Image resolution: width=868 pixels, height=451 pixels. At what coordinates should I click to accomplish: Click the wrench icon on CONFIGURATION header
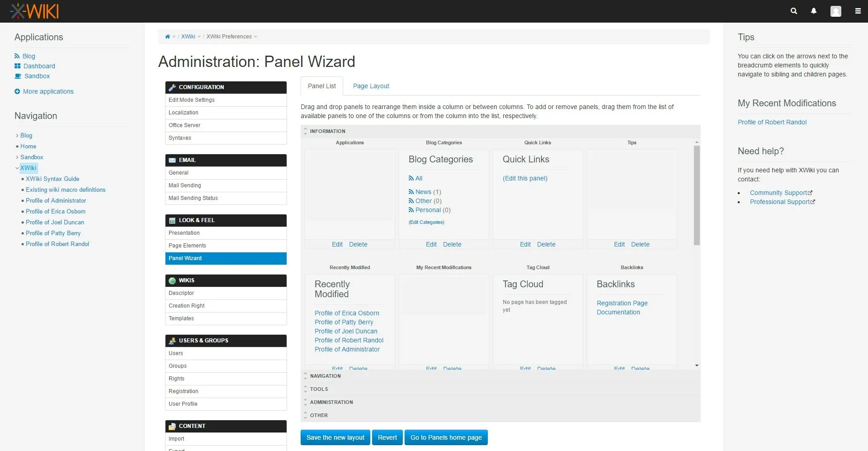point(172,87)
